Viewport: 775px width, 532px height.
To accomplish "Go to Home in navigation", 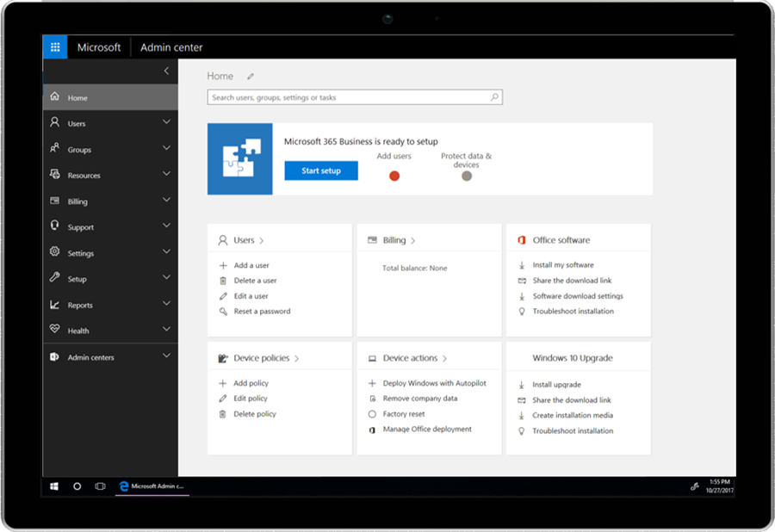I will point(77,98).
